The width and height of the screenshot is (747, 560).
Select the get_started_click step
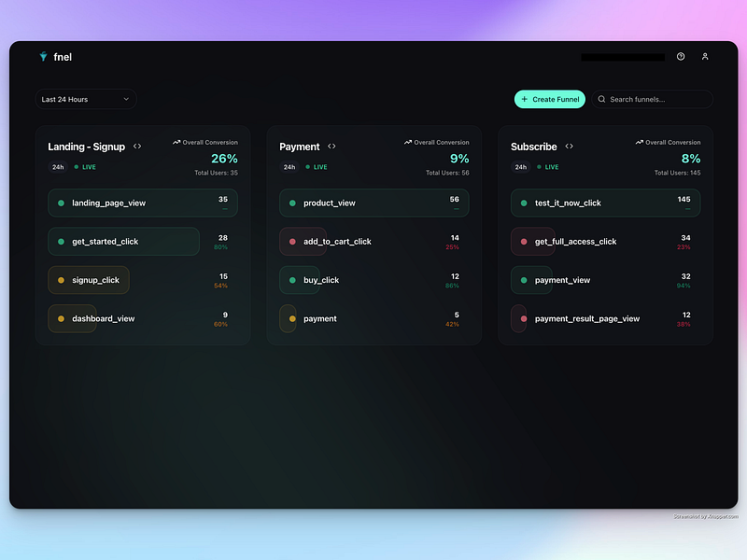[143, 242]
